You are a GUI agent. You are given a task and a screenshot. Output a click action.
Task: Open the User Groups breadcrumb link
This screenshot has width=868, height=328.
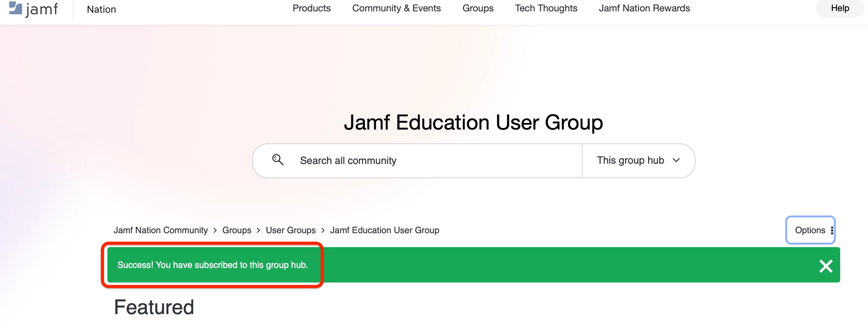tap(291, 230)
